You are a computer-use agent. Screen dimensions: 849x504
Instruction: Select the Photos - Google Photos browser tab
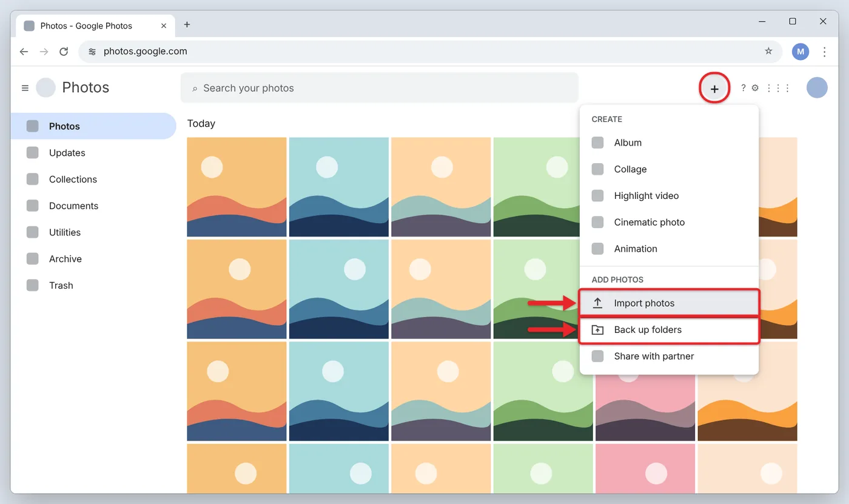click(95, 26)
